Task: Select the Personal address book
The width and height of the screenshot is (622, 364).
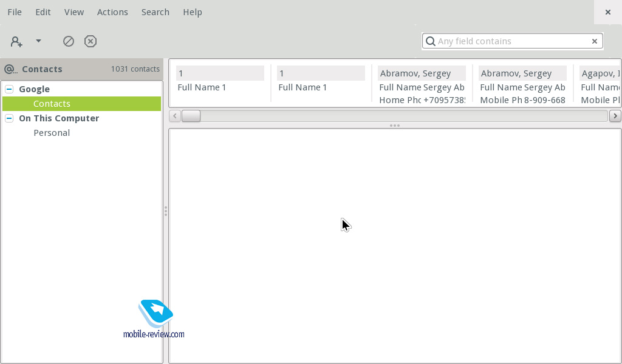Action: [52, 133]
